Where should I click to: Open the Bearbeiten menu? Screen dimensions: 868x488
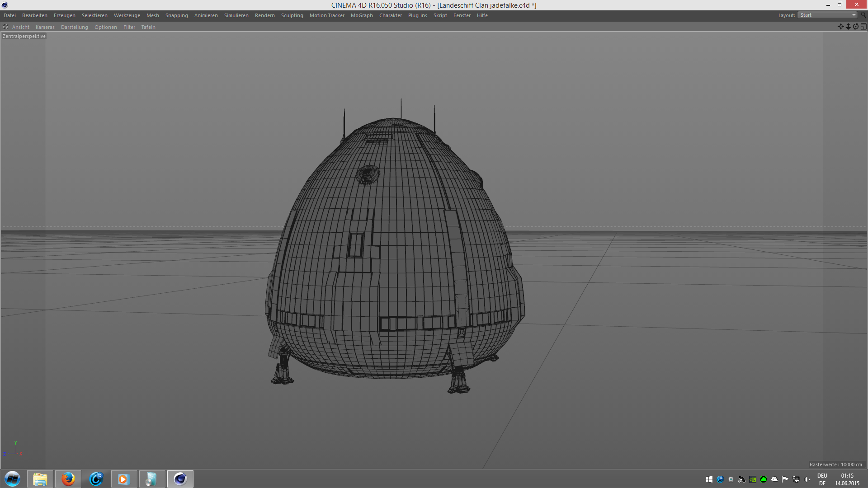point(35,15)
